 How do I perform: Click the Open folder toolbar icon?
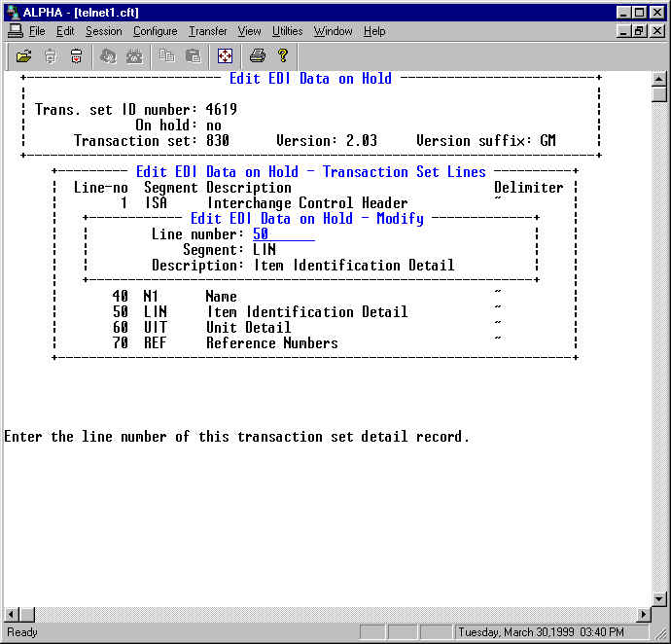[24, 56]
